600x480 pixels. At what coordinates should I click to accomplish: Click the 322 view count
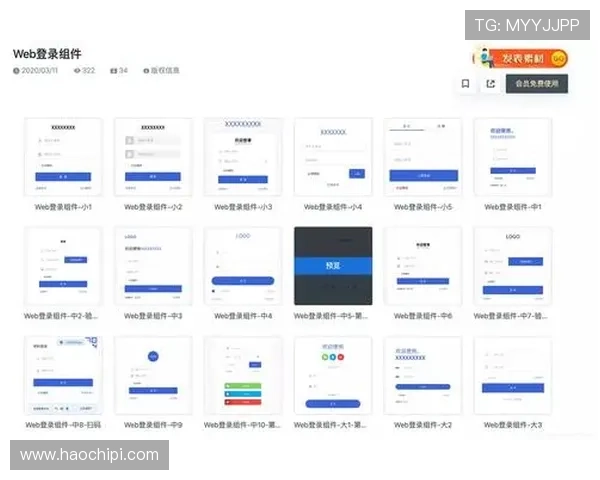tap(85, 70)
